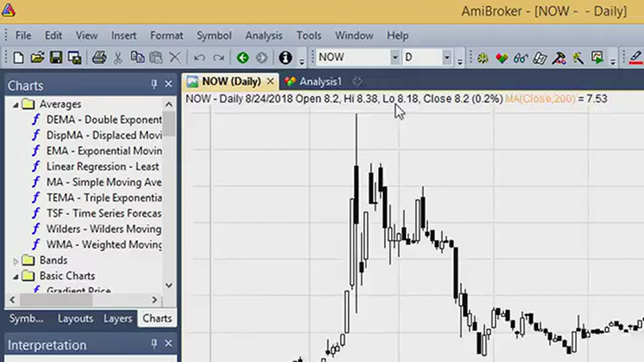
Task: Click the Charts tree scroll down arrow
Action: [x=169, y=285]
